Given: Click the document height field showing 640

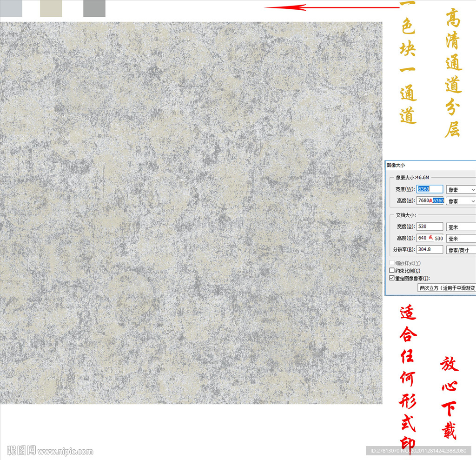Looking at the screenshot, I should click(430, 238).
